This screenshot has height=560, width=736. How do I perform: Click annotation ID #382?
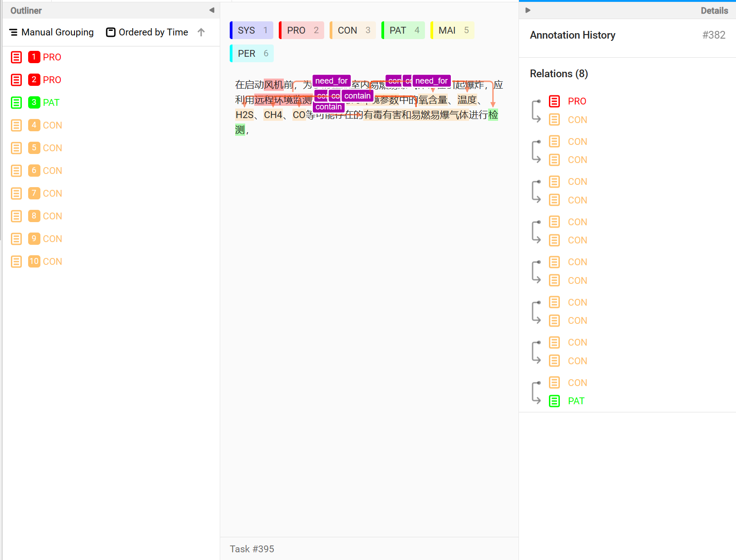pyautogui.click(x=714, y=35)
